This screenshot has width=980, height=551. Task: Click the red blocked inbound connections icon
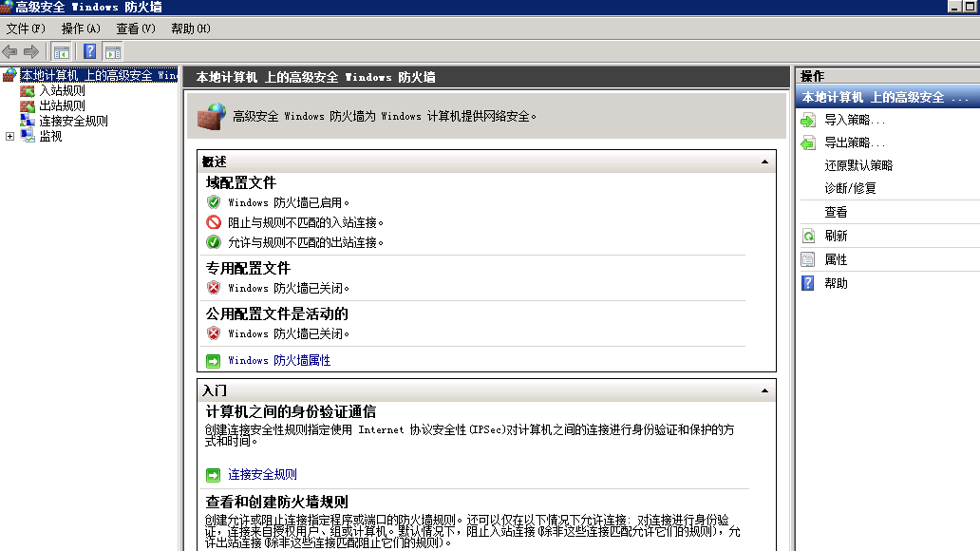click(x=214, y=222)
